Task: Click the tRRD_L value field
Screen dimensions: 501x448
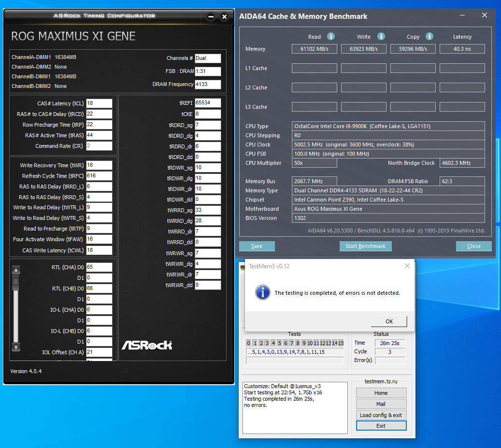Action: [x=100, y=186]
